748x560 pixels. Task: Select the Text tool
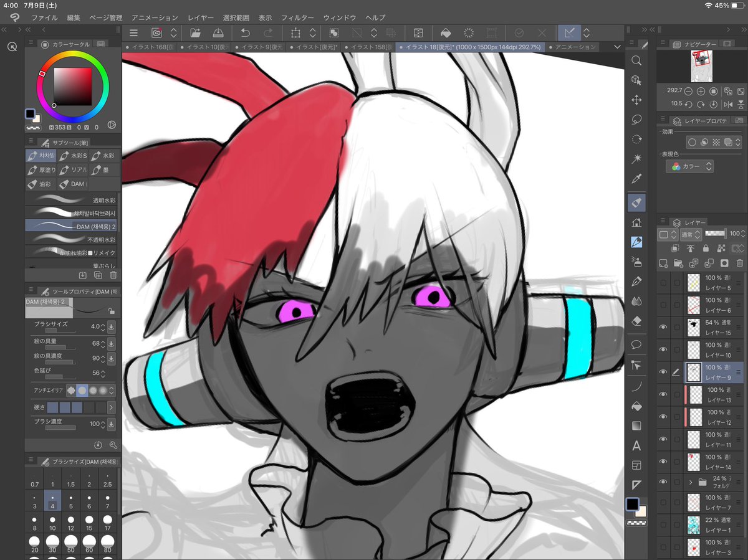(636, 445)
